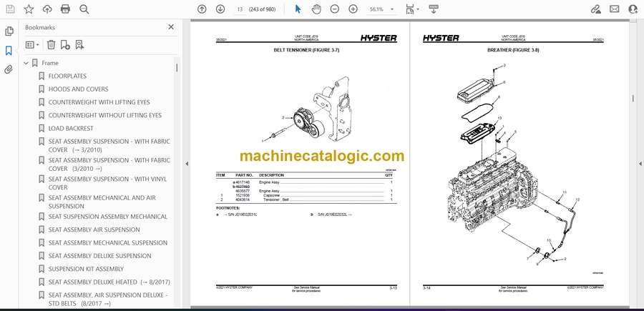Click the document vertical scrollbar
The width and height of the screenshot is (644, 311).
pos(633,99)
